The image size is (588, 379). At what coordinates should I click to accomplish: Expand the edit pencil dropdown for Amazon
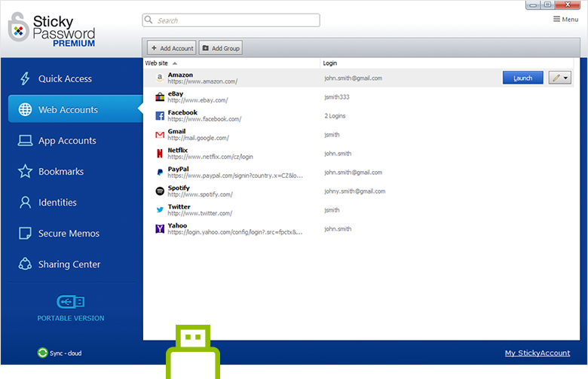click(565, 78)
